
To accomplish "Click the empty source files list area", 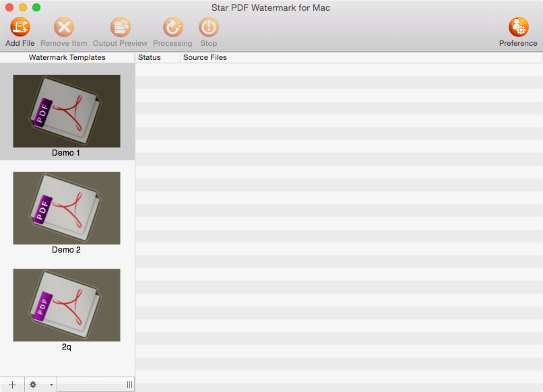I will point(337,202).
